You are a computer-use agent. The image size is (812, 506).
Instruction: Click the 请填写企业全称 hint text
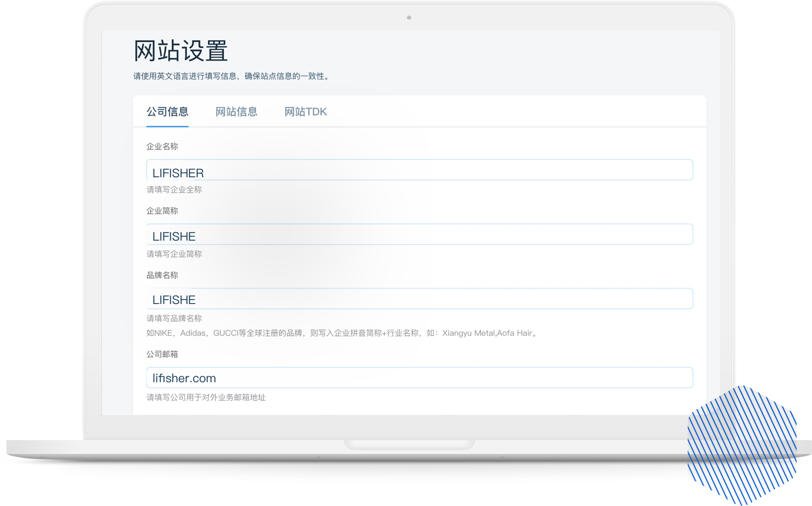[x=174, y=190]
